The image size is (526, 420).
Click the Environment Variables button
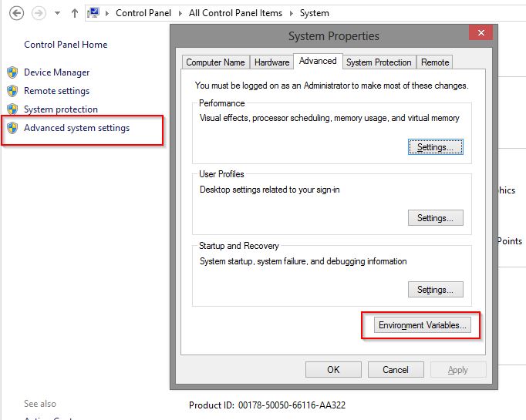(x=422, y=325)
